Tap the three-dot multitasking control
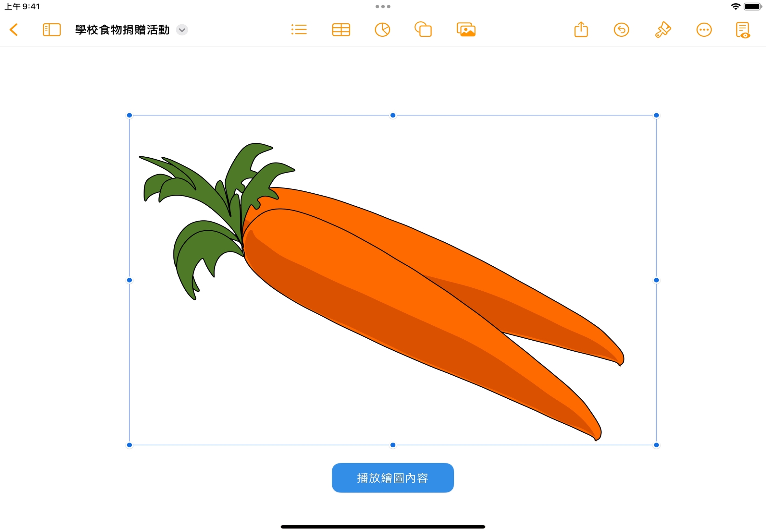766x532 pixels. [383, 6]
